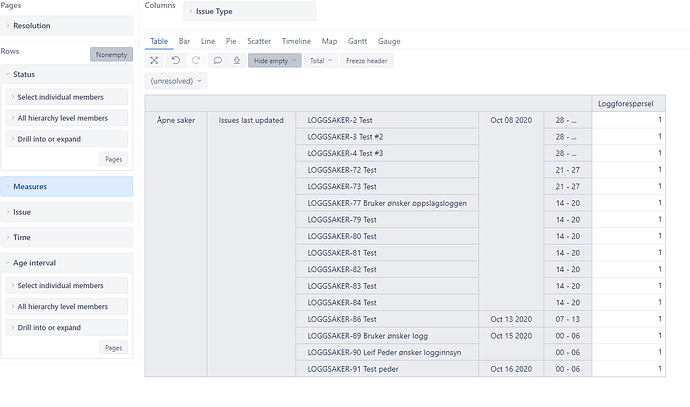Select row LOGGSAKER-73 Test
This screenshot has width=690, height=407.
(x=387, y=187)
